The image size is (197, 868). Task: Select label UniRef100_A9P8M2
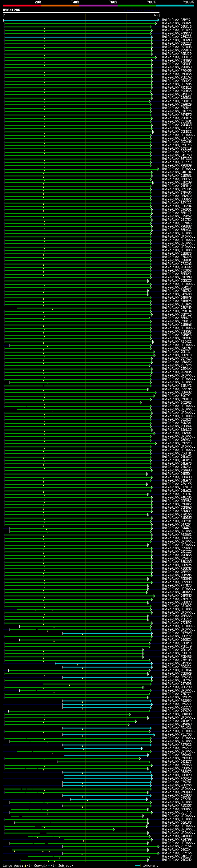[177, 64]
